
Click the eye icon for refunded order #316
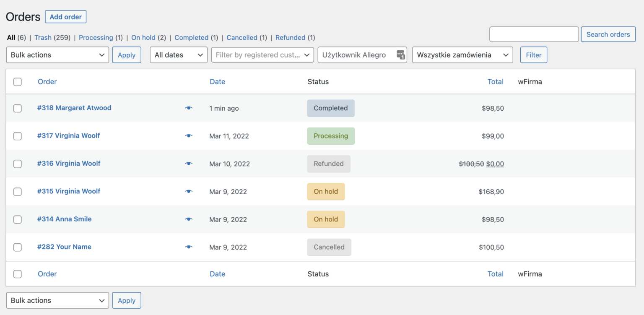coord(188,164)
